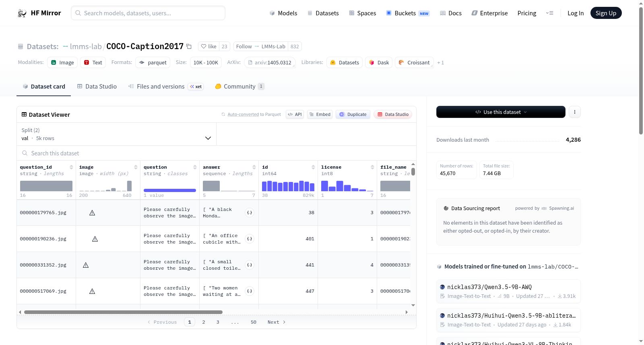
Task: Expand the '+ 1' more libraries list
Action: click(440, 62)
